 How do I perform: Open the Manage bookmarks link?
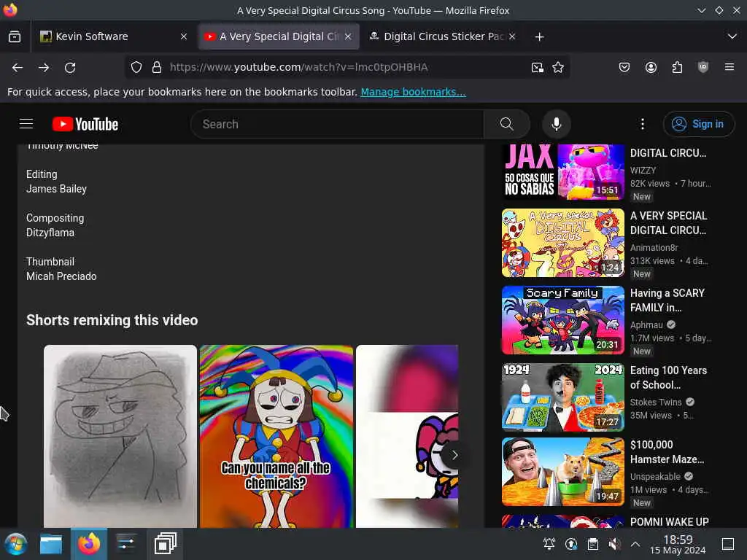coord(413,92)
